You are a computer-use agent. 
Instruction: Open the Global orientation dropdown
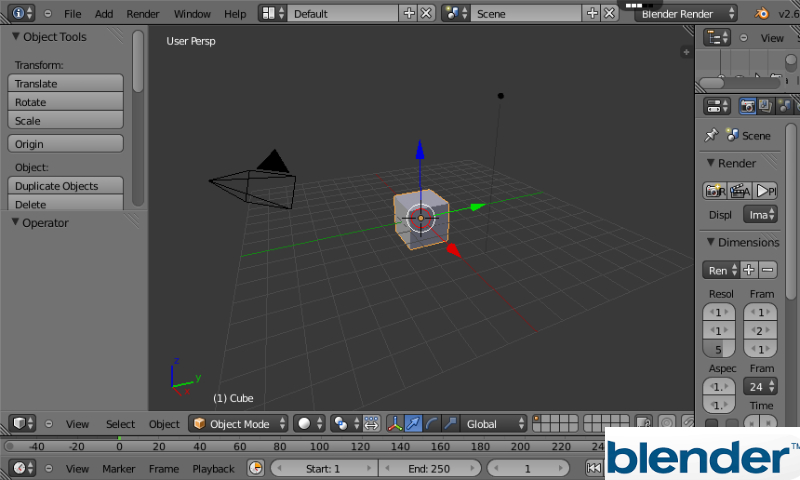[x=493, y=424]
